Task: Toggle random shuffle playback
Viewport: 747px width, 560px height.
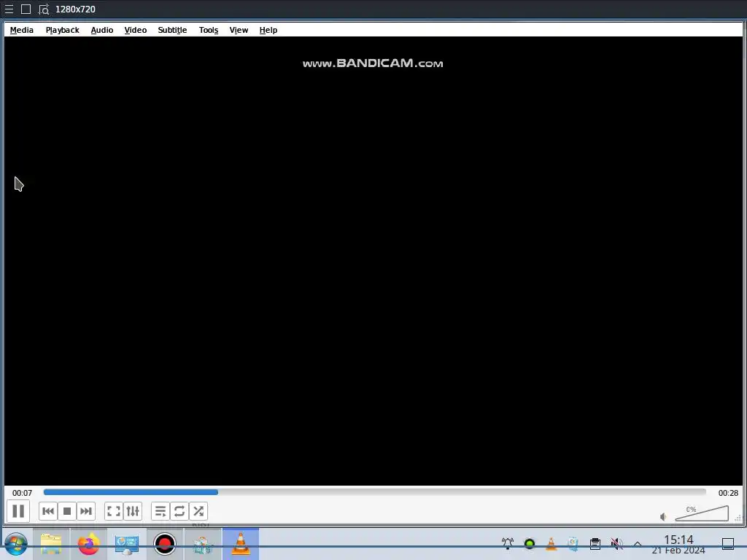Action: pyautogui.click(x=198, y=511)
